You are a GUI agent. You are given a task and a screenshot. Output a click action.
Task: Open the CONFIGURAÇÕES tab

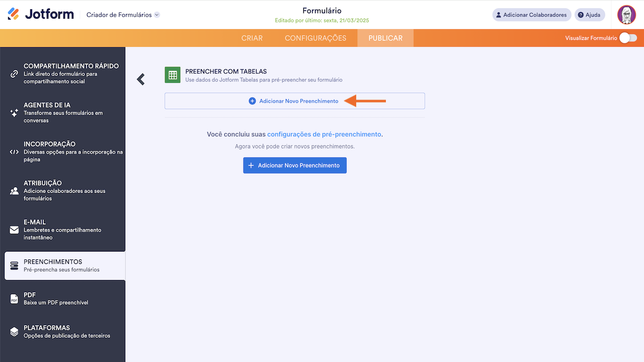pos(315,38)
